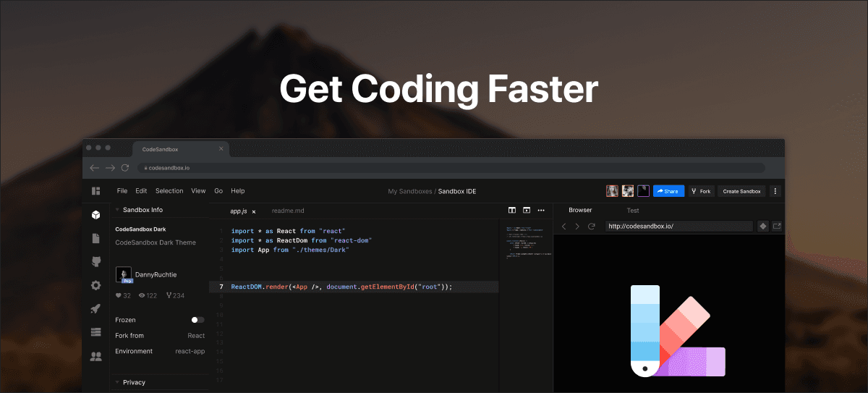Toggle the preview window icon
This screenshot has height=393, width=868.
coord(527,211)
